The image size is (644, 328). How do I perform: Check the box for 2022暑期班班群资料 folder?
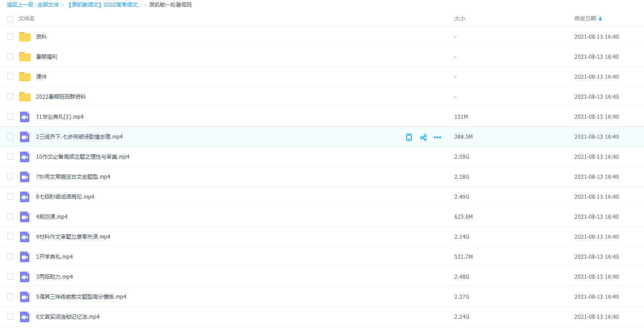coord(10,96)
